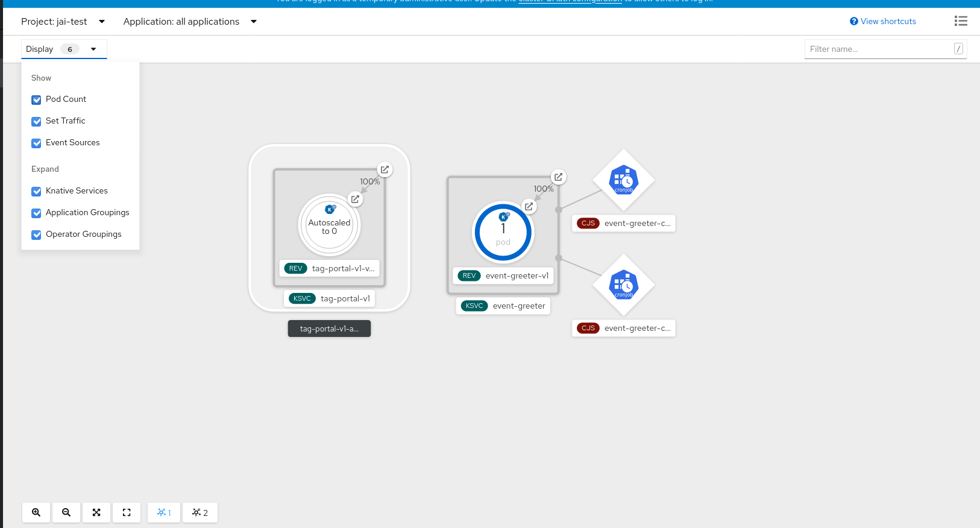Click the Set Traffic label text
Image resolution: width=980 pixels, height=528 pixels.
coord(66,121)
